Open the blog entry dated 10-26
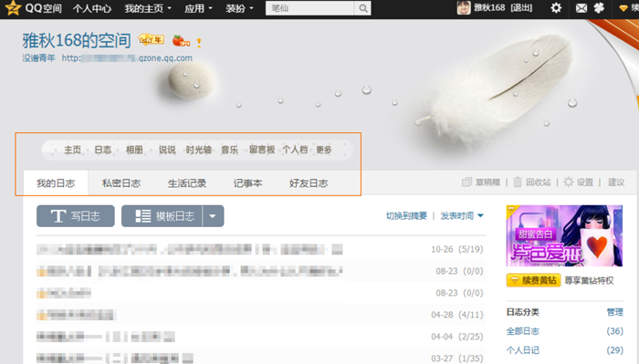The height and width of the screenshot is (364, 639). point(190,249)
